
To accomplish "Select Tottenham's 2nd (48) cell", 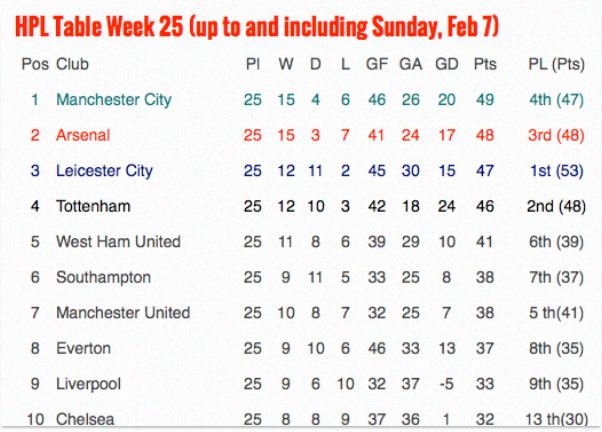I will click(556, 207).
